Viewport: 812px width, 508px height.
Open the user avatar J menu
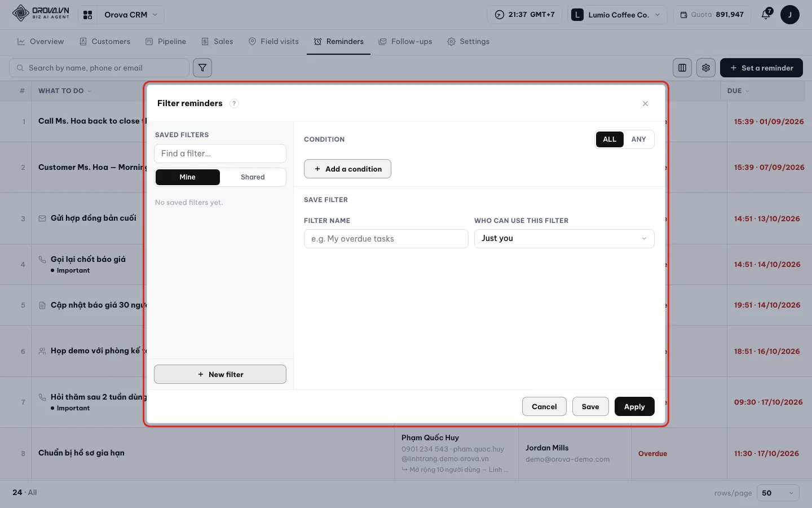tap(790, 15)
